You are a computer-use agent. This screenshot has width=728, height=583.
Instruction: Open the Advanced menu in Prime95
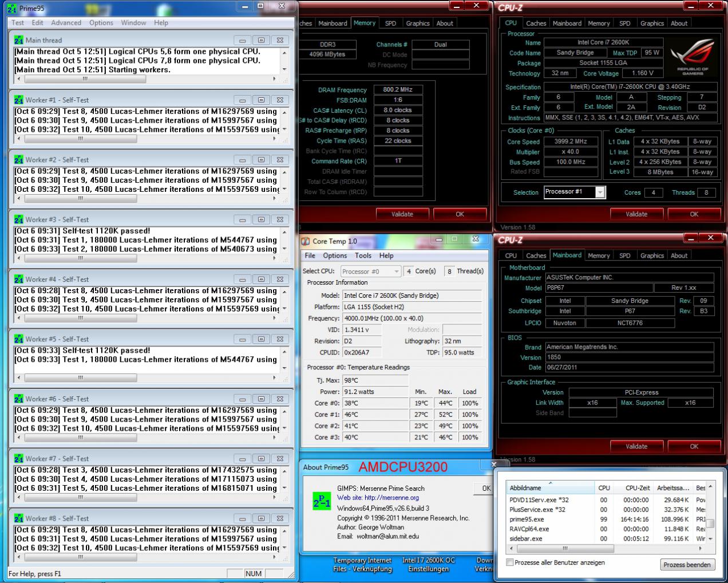click(x=66, y=23)
